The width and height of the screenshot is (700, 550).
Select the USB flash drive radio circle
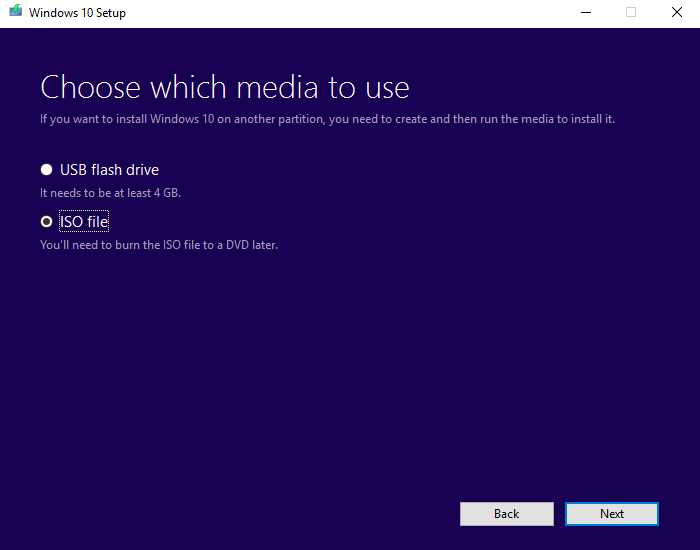[46, 170]
